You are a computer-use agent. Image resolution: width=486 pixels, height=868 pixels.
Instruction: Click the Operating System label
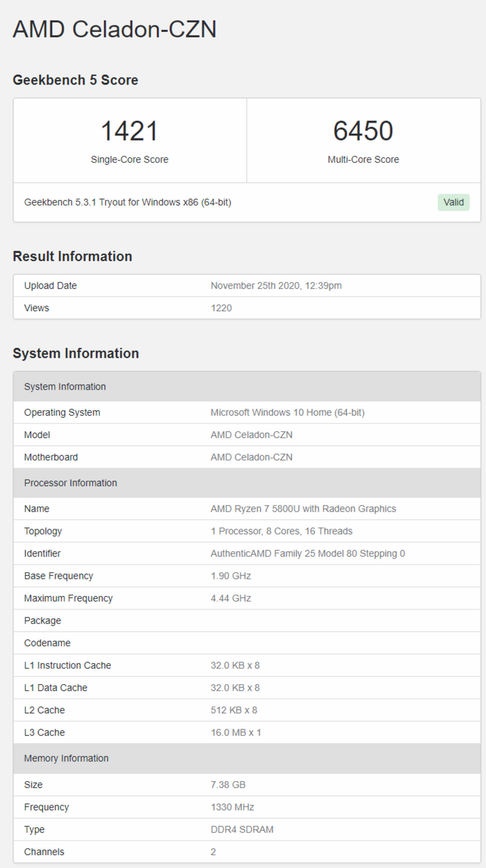[x=62, y=413]
